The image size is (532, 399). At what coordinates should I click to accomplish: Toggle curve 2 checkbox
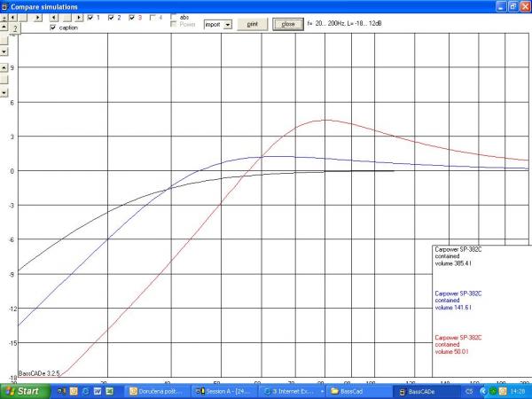[x=111, y=18]
